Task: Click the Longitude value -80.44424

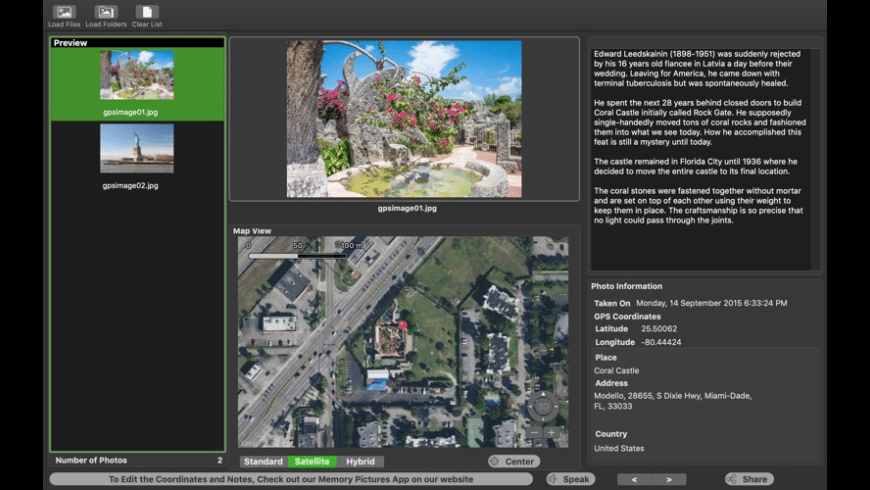Action: (661, 342)
